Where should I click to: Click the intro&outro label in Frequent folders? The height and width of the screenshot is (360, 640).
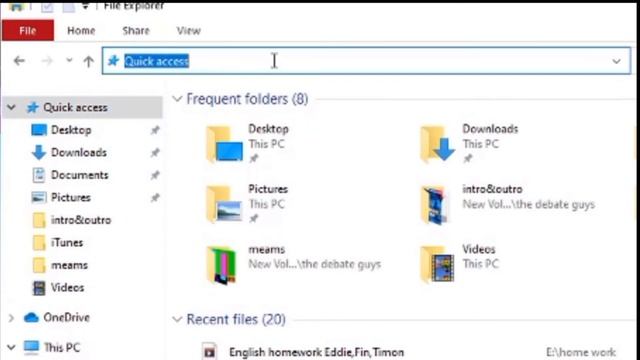point(492,189)
